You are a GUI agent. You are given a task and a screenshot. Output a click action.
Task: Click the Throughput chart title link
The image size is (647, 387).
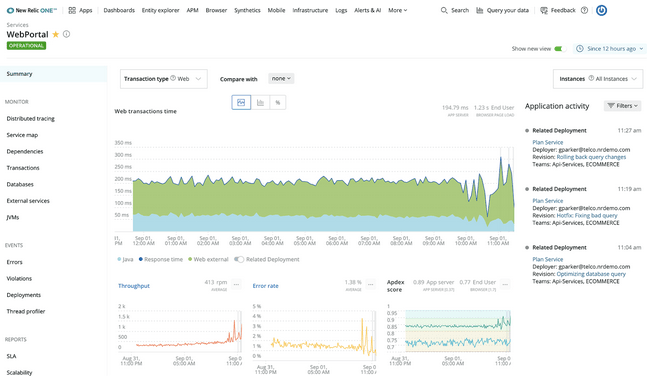coord(134,286)
